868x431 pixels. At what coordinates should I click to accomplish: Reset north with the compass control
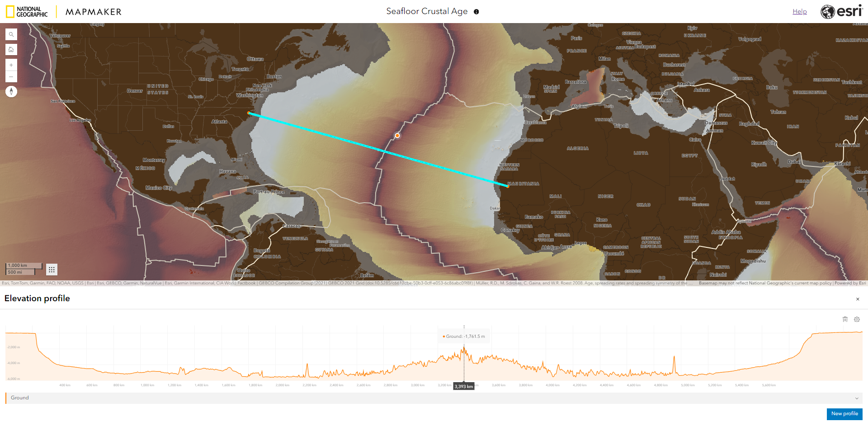11,91
